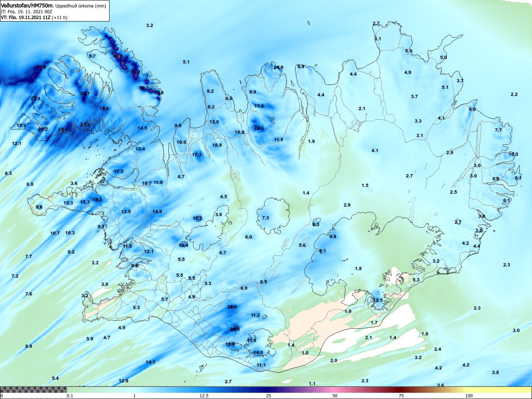The width and height of the screenshot is (532, 399).
Task: Select the 17.6 precipitation value
Action: 259,106
